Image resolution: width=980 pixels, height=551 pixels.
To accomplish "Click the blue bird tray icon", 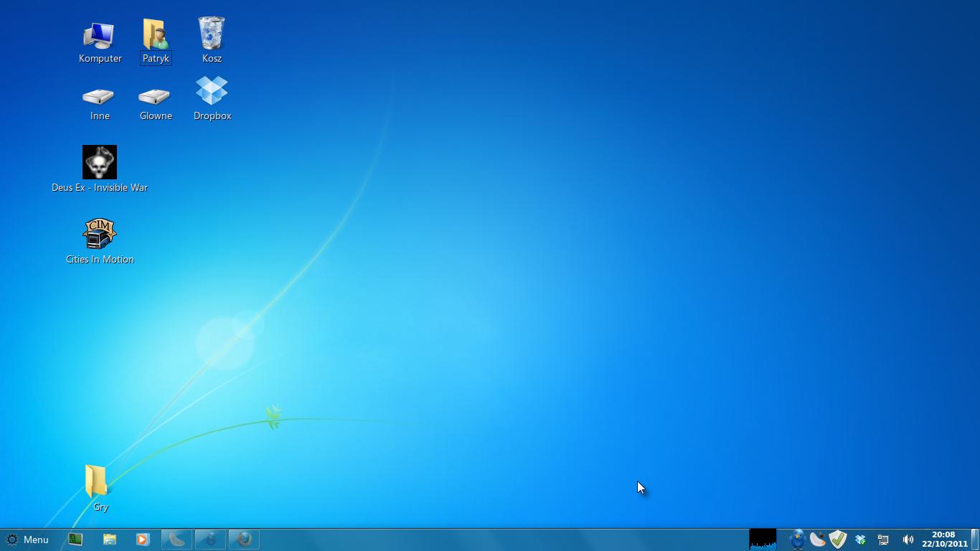I will (797, 540).
